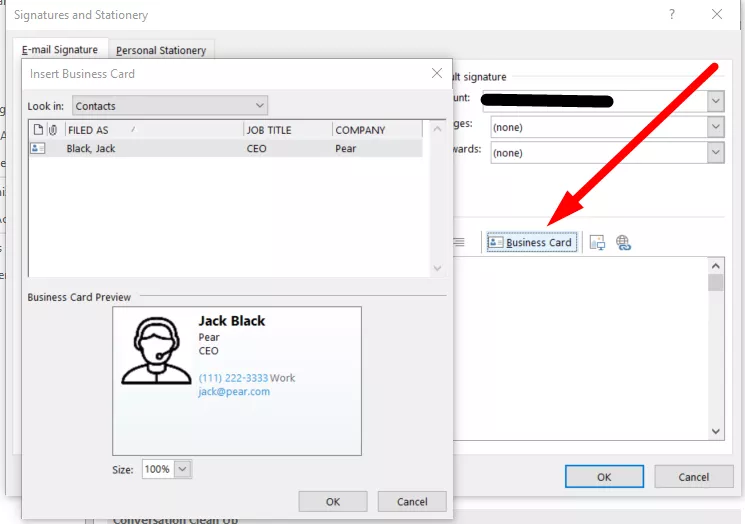Click the jack@pear.com email link
Viewport: 745px width, 524px height.
point(234,392)
